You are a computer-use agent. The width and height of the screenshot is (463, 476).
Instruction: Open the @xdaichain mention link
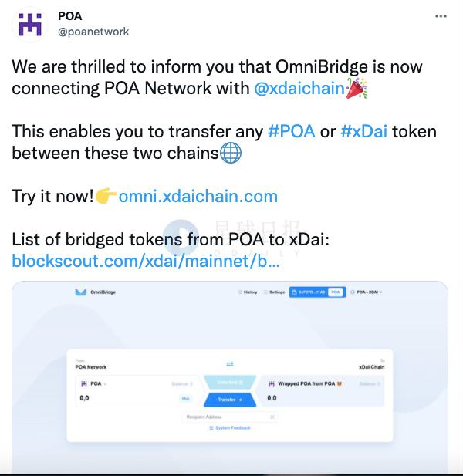(x=299, y=88)
